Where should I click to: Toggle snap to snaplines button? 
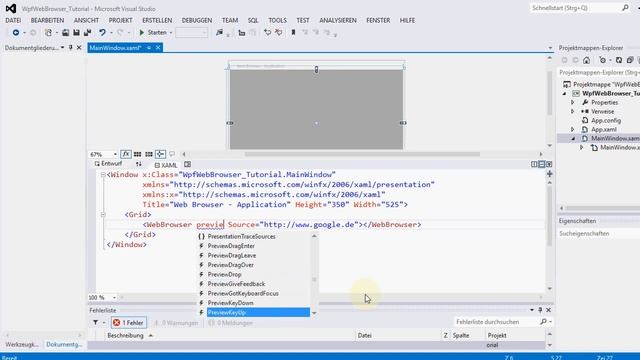point(160,154)
